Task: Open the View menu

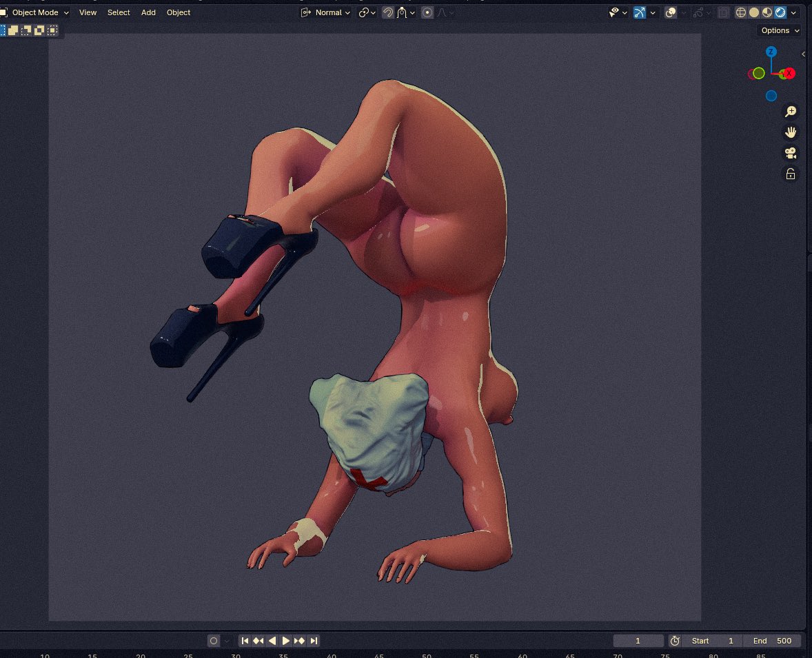Action: point(88,12)
